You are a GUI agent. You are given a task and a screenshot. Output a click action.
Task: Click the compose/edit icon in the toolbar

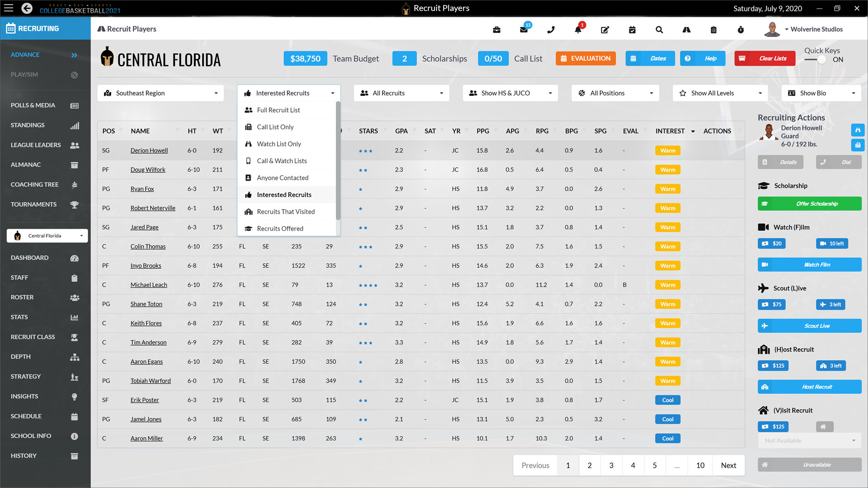point(605,29)
